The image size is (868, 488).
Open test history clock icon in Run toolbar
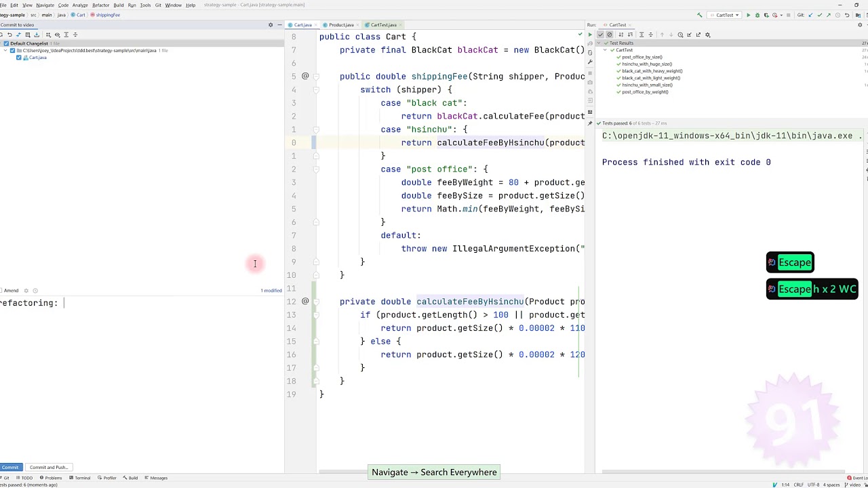pyautogui.click(x=680, y=35)
